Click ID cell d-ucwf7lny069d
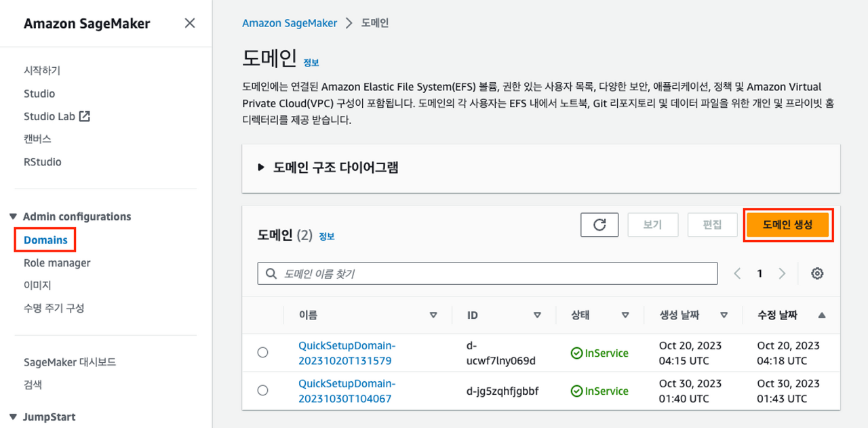This screenshot has width=868, height=428. click(500, 353)
